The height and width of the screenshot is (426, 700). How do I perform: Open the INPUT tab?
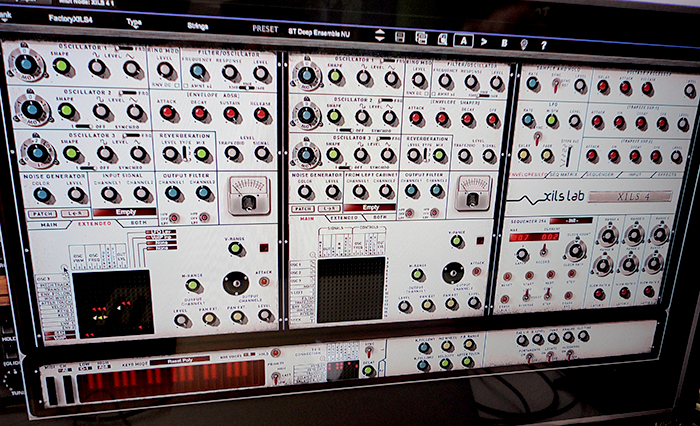coord(633,175)
